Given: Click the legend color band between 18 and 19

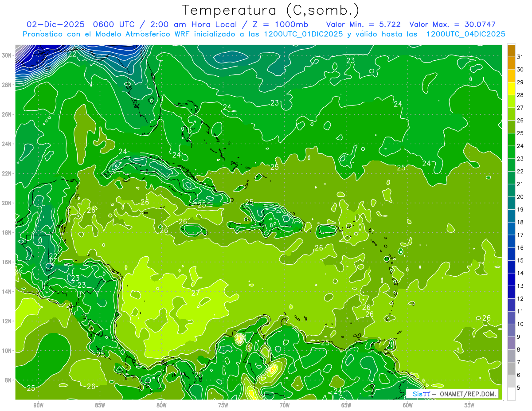Looking at the screenshot, I should click(511, 216).
